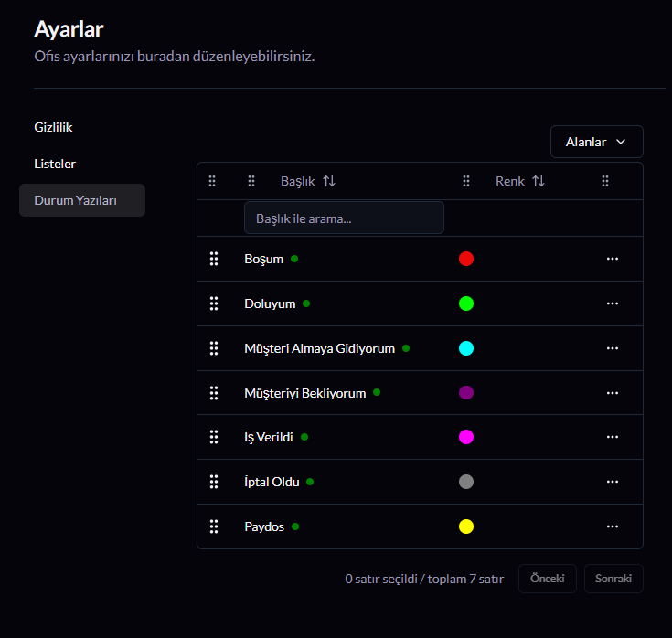Open actions menu for Müşteri Almaya Gidiyorum
Viewport: 672px width, 638px height.
pos(613,348)
